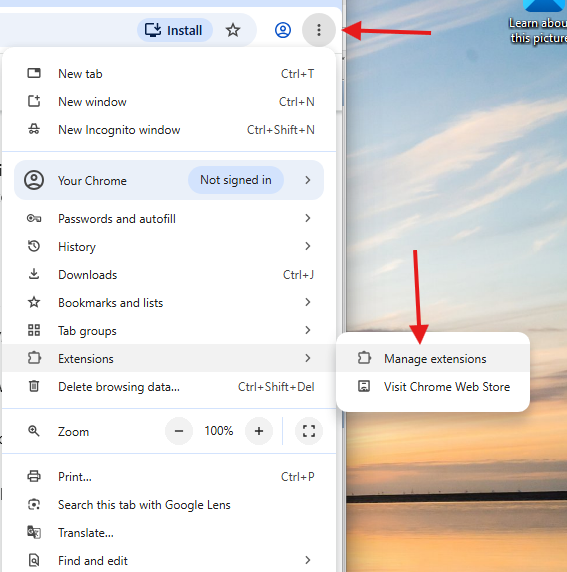
Task: Click the Zoom magnifier icon
Action: coord(34,431)
